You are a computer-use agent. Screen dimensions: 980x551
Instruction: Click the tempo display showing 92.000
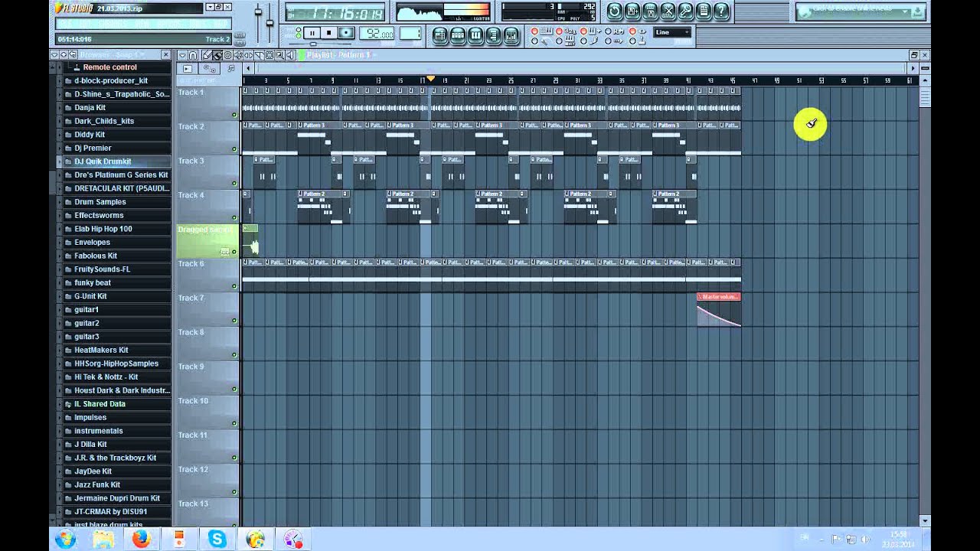[x=377, y=33]
